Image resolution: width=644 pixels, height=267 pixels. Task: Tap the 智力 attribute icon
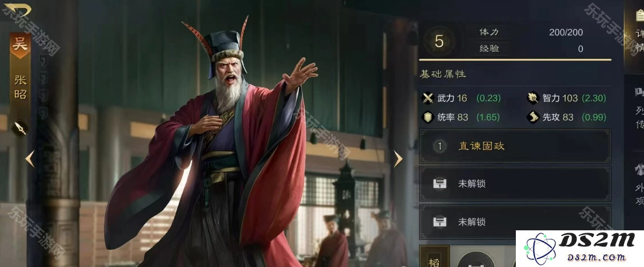pyautogui.click(x=533, y=98)
